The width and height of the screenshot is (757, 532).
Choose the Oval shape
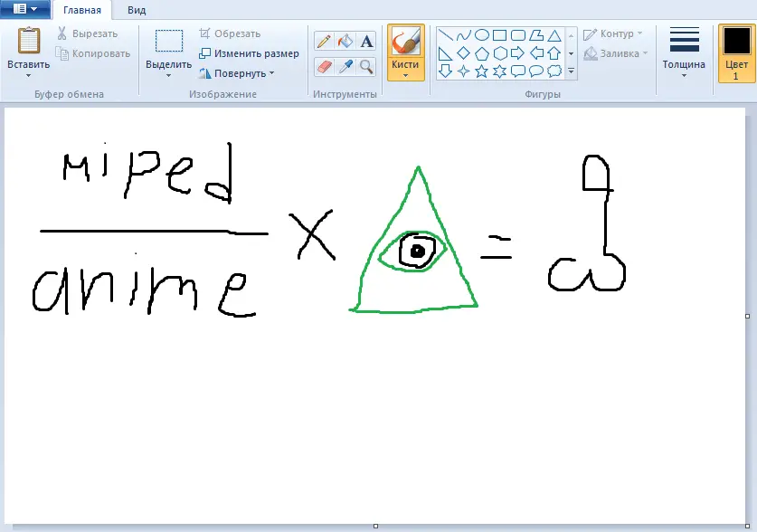482,35
